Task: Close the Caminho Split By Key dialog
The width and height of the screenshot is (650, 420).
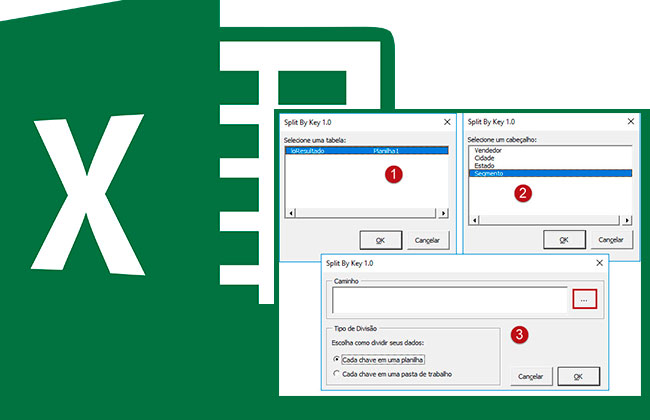Action: [599, 263]
